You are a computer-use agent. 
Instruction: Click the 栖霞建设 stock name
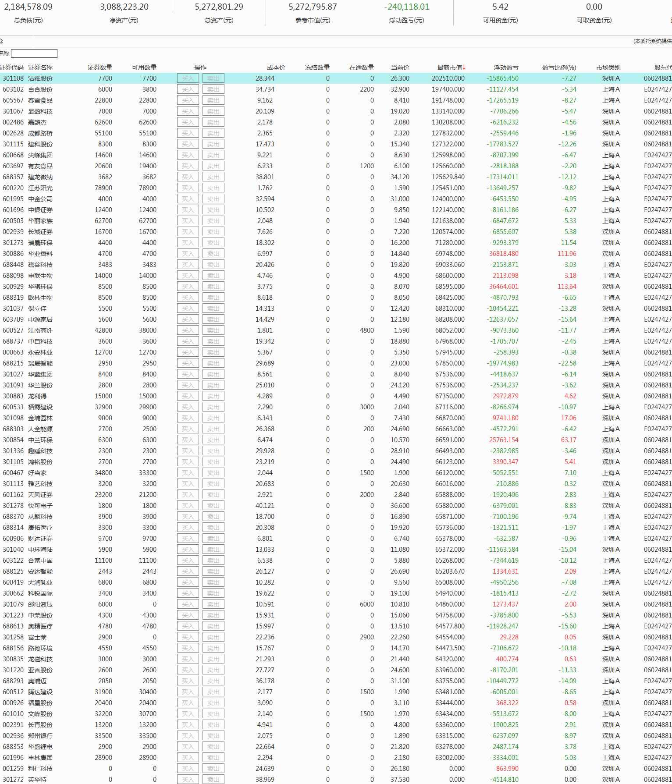click(40, 407)
